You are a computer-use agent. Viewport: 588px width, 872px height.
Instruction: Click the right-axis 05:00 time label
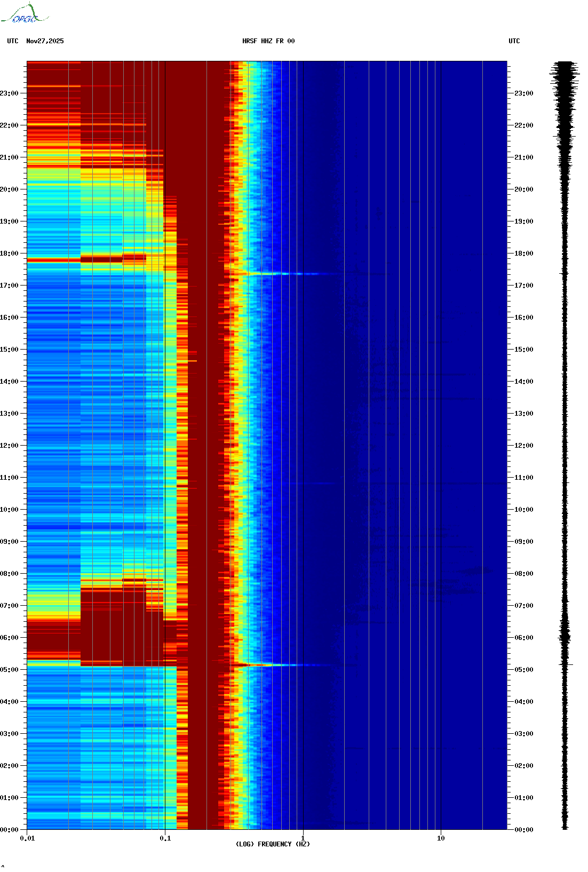pyautogui.click(x=523, y=670)
